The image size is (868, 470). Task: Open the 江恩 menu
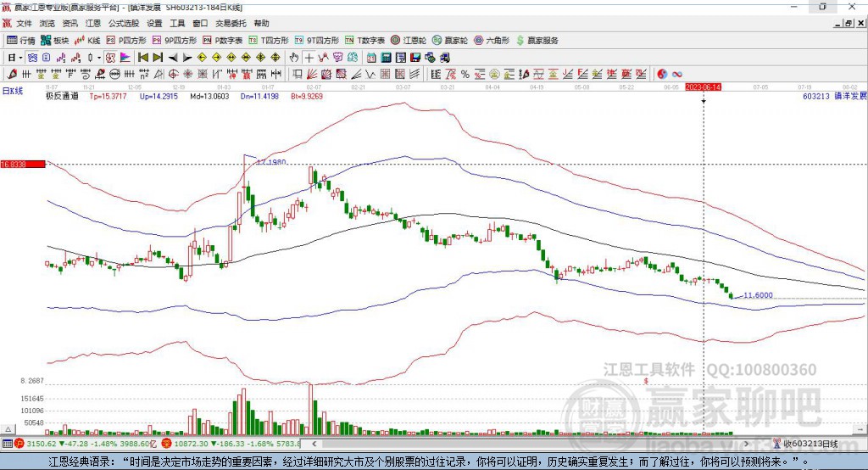tap(92, 23)
